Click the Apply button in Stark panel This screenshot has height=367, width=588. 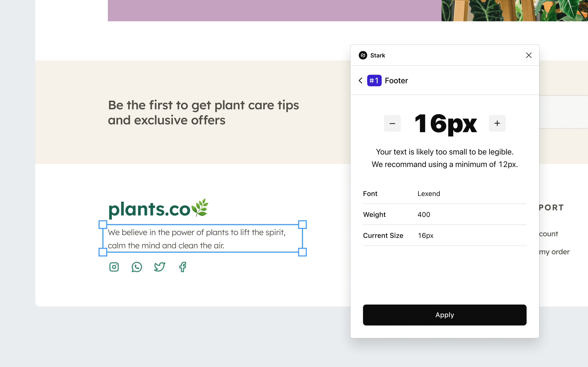click(x=444, y=315)
